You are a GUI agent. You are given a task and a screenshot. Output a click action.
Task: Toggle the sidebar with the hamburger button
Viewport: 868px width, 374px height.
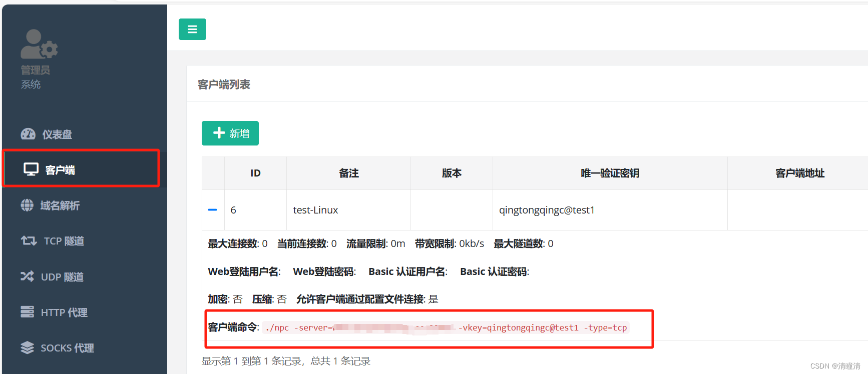coord(192,29)
